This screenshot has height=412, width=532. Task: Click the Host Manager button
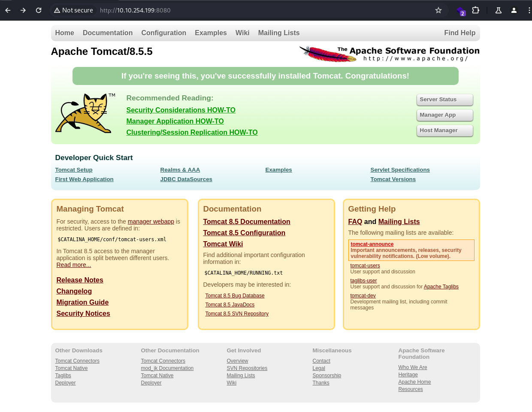(444, 130)
